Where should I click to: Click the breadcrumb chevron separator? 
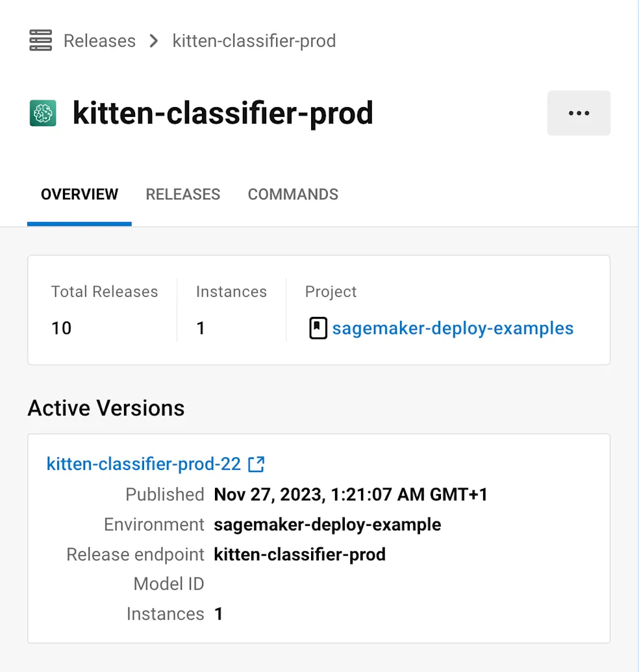coord(153,40)
